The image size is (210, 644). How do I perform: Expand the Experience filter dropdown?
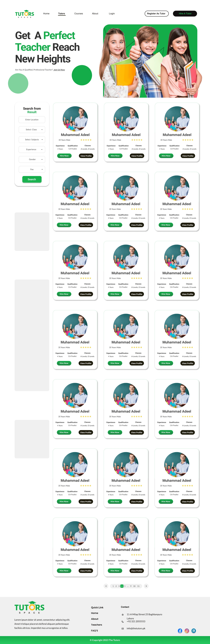[x=32, y=150]
